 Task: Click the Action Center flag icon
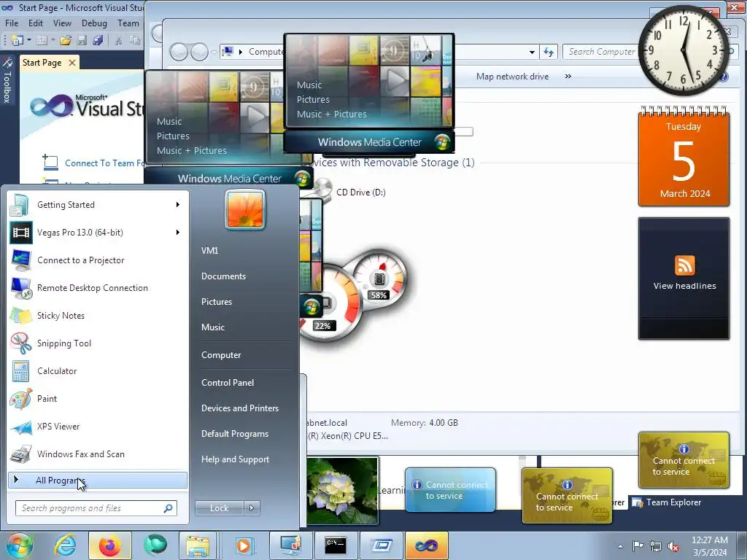638,546
